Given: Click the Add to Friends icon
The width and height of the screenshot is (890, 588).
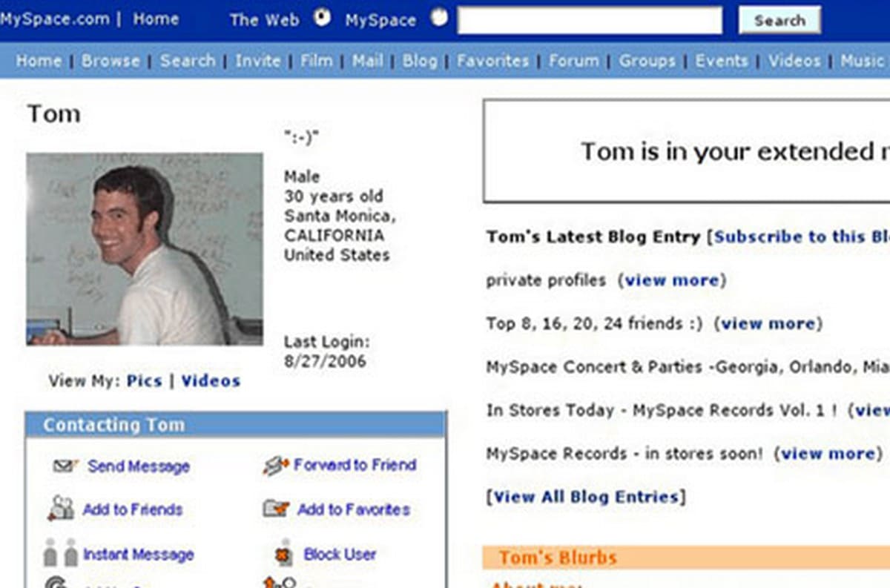Looking at the screenshot, I should coord(61,509).
